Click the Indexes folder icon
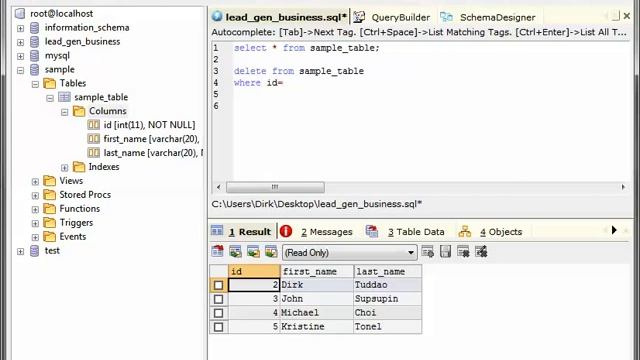640x360 pixels. 79,167
